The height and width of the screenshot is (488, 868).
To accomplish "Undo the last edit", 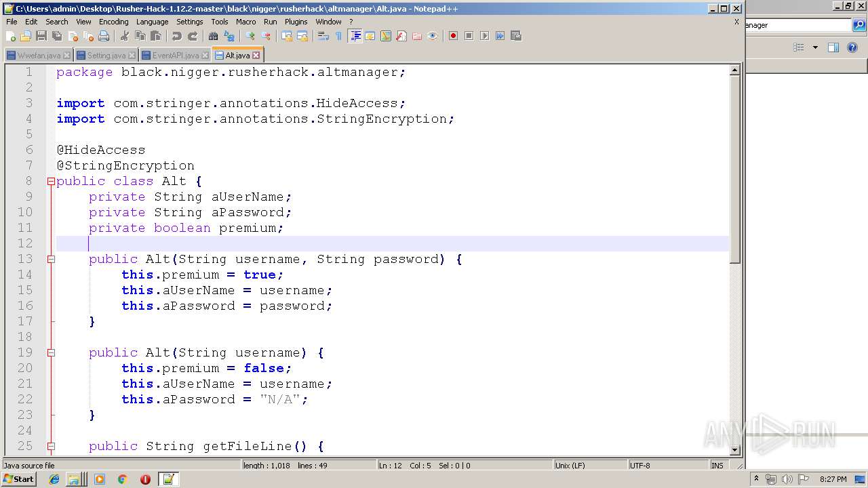I will click(177, 36).
